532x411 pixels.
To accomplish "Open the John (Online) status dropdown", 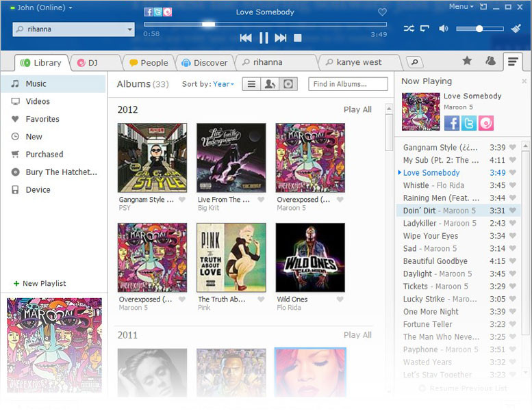I will pyautogui.click(x=41, y=8).
